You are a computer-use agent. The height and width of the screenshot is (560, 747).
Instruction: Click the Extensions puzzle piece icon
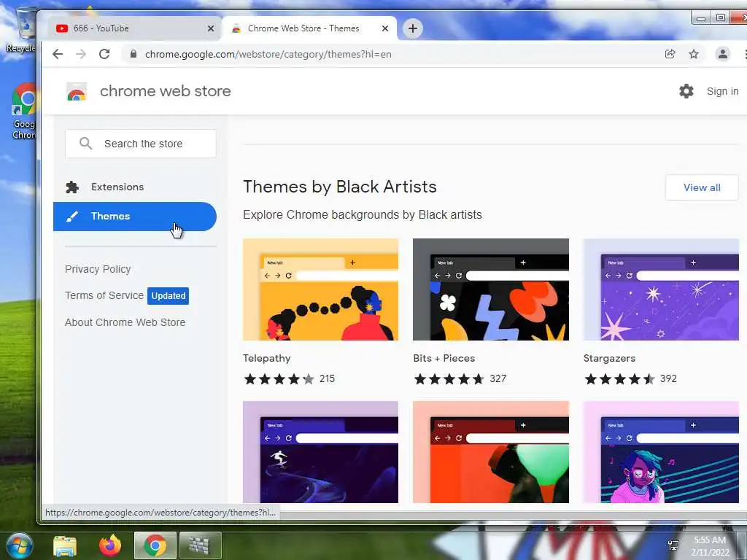pos(72,187)
